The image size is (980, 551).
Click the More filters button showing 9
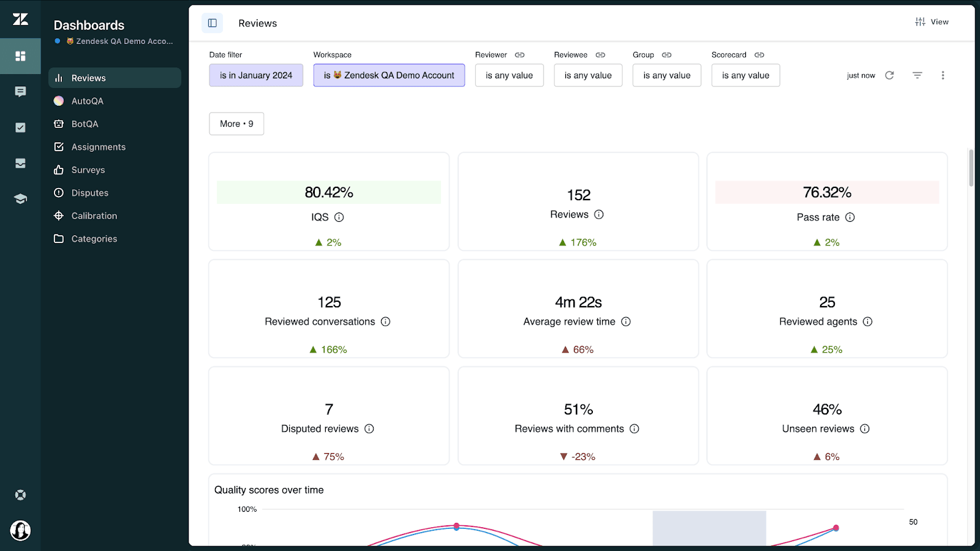tap(236, 123)
